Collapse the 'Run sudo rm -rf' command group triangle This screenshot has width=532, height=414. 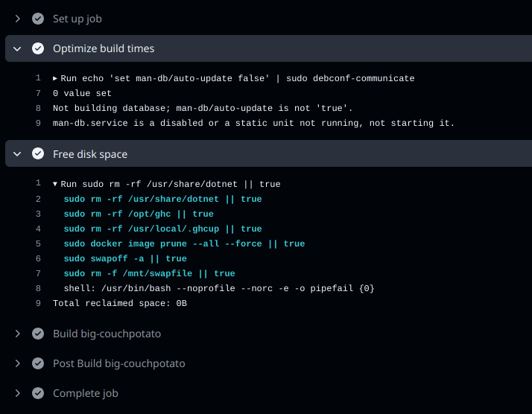[x=55, y=184]
